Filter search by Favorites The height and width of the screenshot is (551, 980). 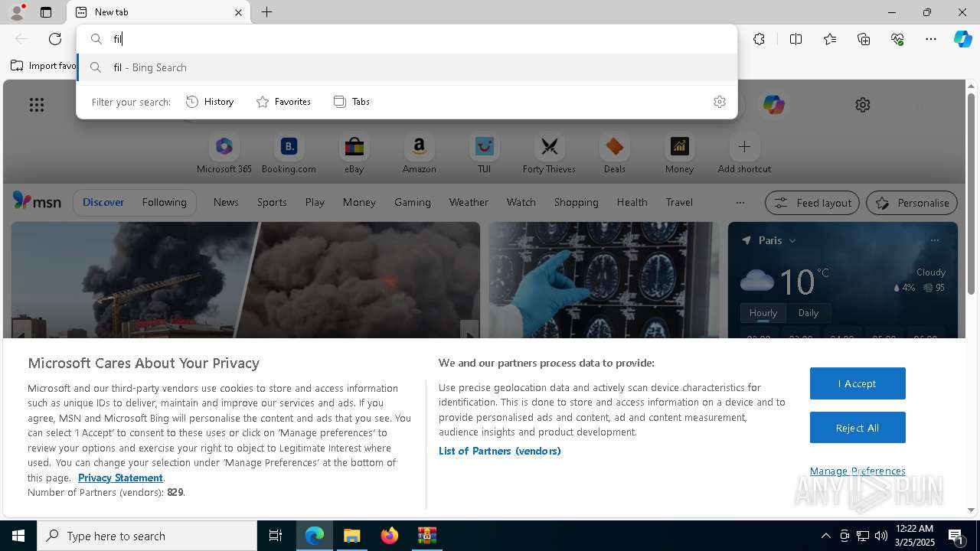pos(284,102)
